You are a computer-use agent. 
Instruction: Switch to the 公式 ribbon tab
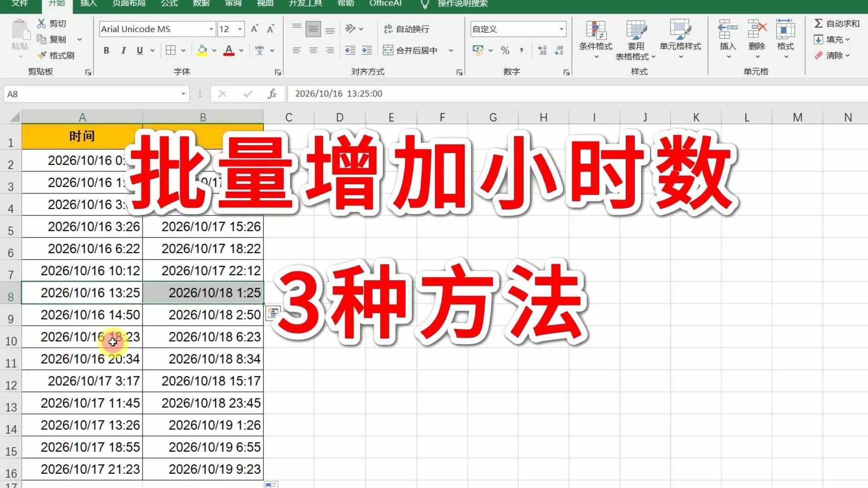(168, 4)
